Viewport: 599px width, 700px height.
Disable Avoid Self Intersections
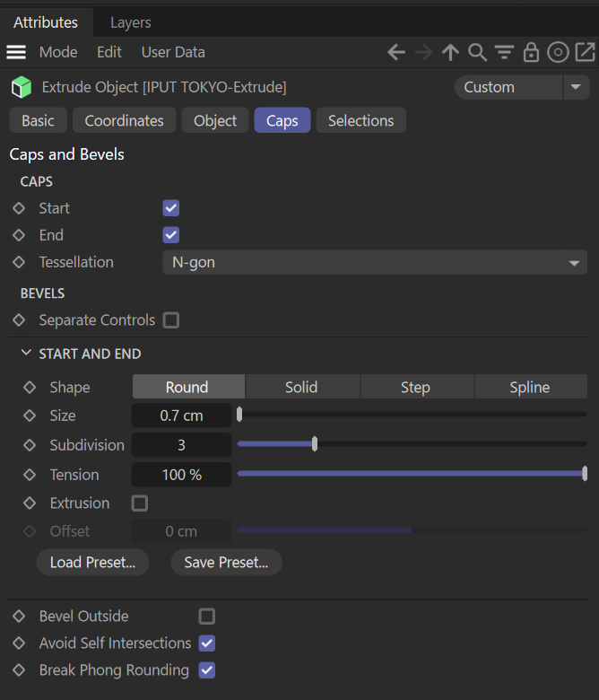[x=207, y=643]
